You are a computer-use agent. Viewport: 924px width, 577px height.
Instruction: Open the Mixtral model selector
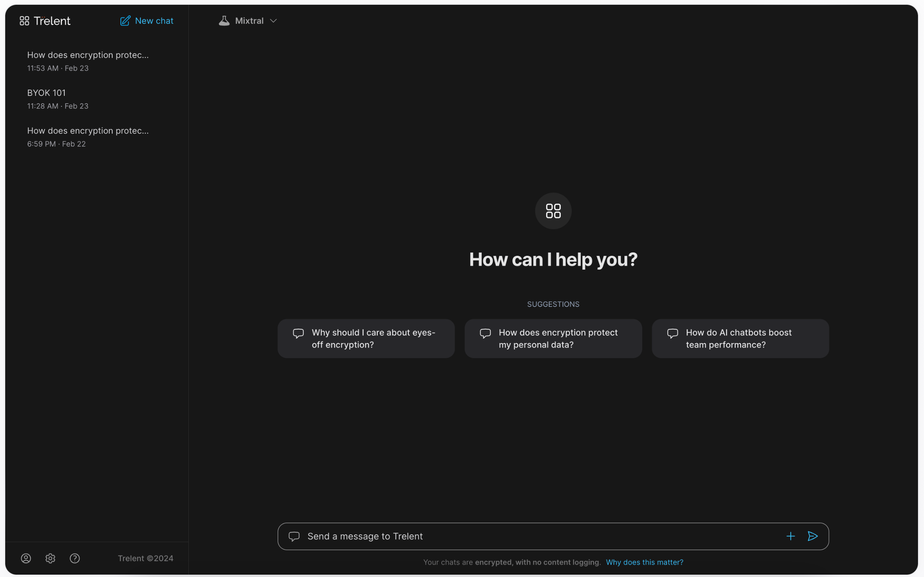click(x=249, y=21)
